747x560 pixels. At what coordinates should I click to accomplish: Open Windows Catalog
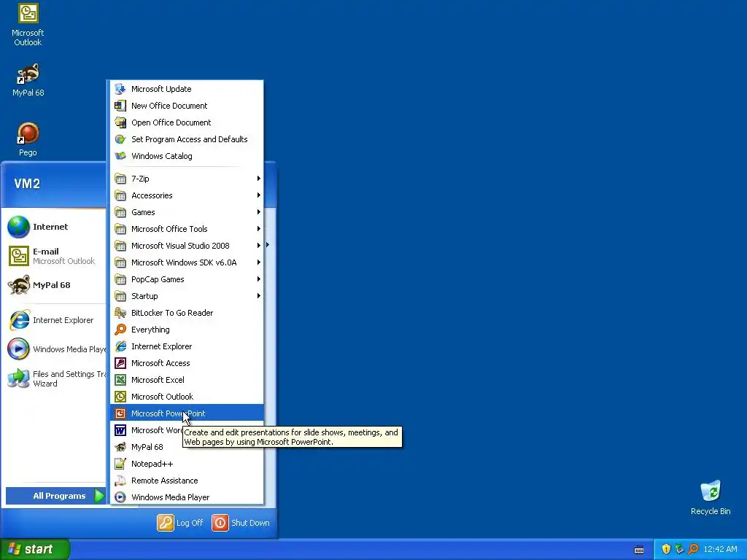point(187,156)
